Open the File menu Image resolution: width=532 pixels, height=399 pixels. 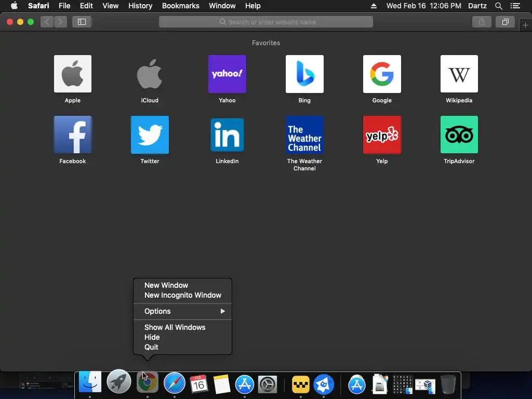click(x=64, y=6)
